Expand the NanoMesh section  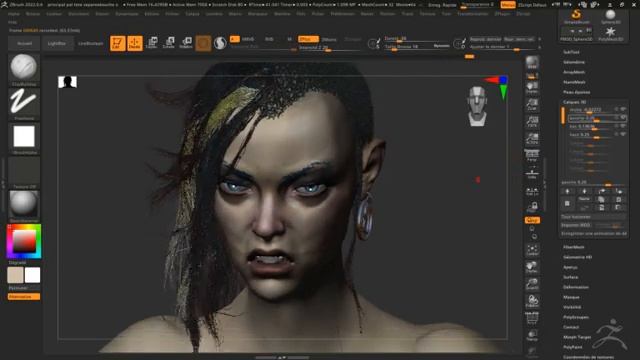point(574,82)
